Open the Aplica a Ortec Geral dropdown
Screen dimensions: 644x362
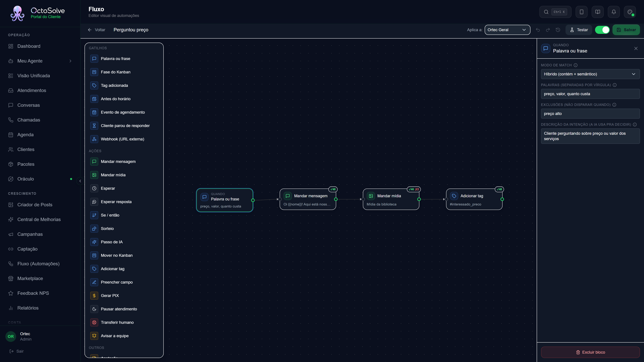tap(507, 30)
